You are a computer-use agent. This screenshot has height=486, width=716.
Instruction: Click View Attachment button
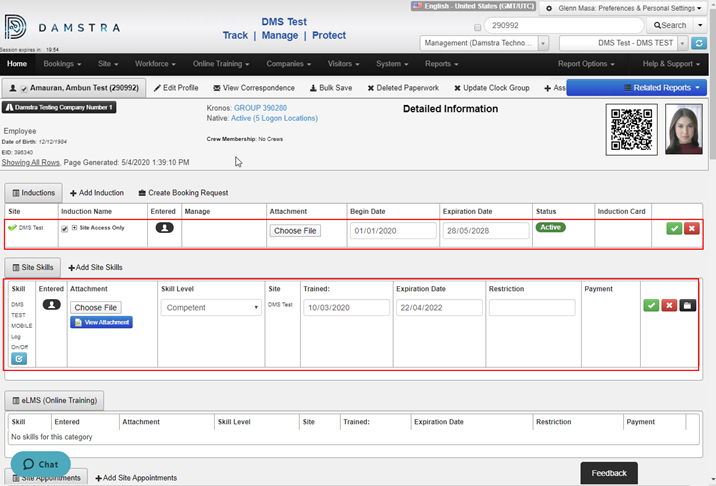101,322
